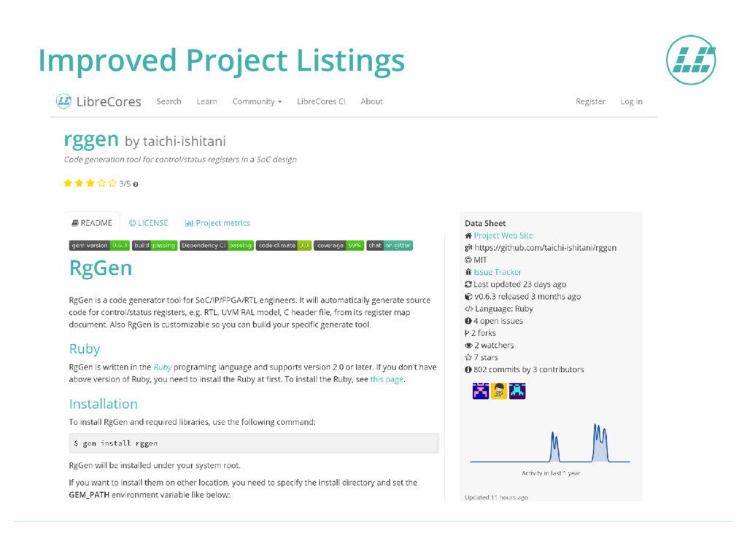
Task: Open the rggen project title
Action: 91,139
